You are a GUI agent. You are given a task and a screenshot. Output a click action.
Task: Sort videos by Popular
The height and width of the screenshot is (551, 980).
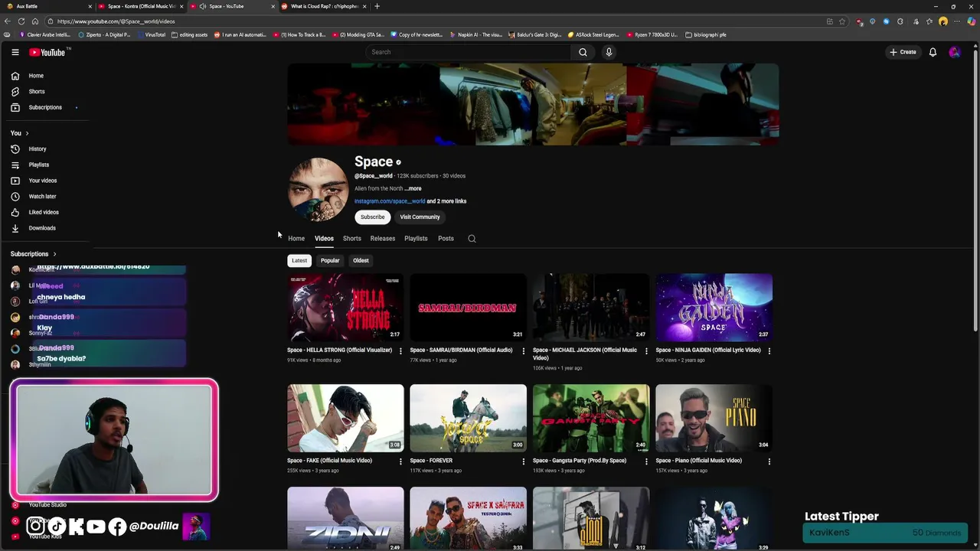pos(330,260)
